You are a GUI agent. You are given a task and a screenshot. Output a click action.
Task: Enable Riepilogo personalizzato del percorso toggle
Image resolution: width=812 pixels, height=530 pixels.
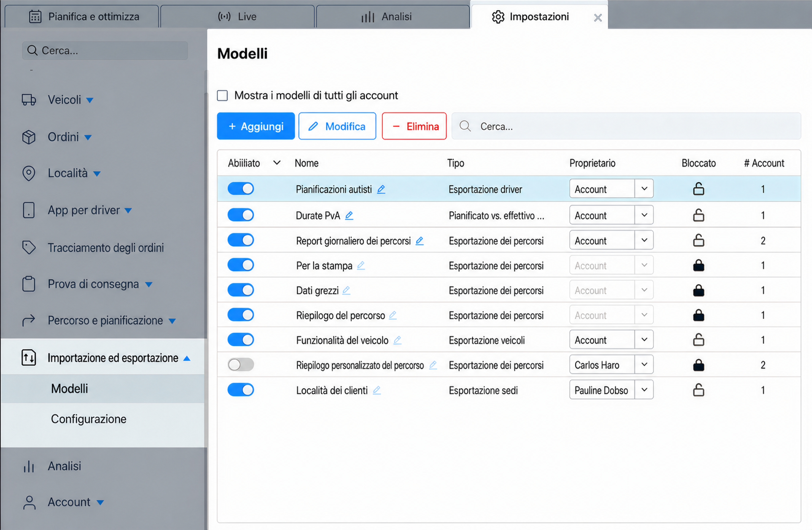[241, 365]
